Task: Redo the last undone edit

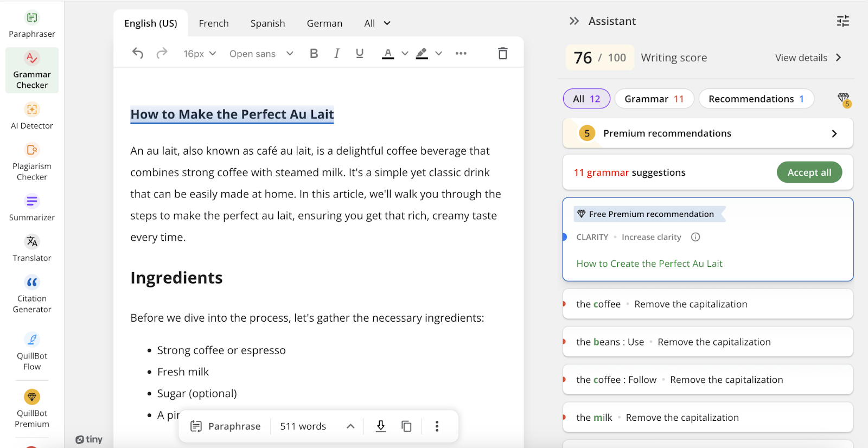Action: click(x=162, y=53)
